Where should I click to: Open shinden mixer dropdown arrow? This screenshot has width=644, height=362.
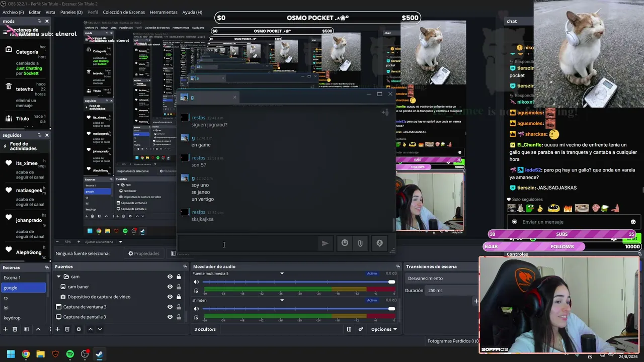point(282,300)
